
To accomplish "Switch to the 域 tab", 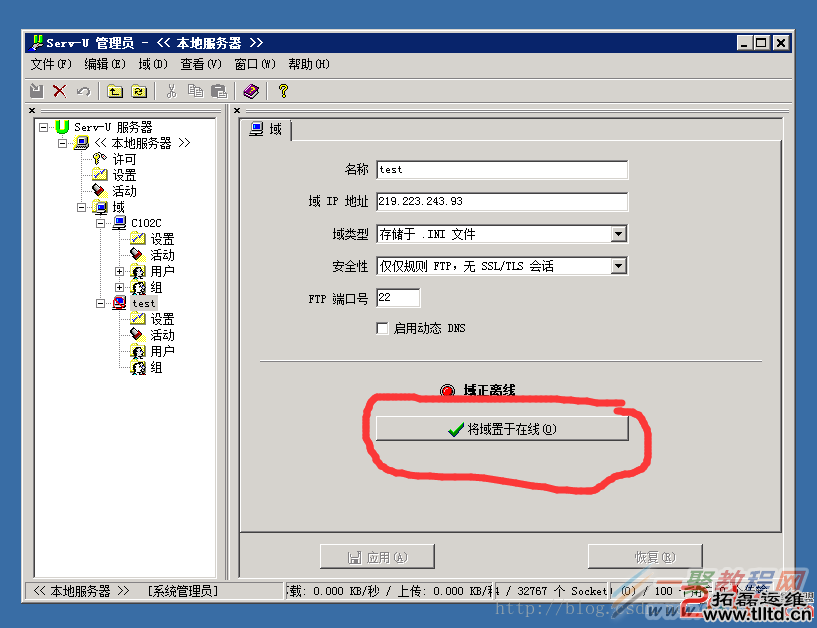I will 266,129.
